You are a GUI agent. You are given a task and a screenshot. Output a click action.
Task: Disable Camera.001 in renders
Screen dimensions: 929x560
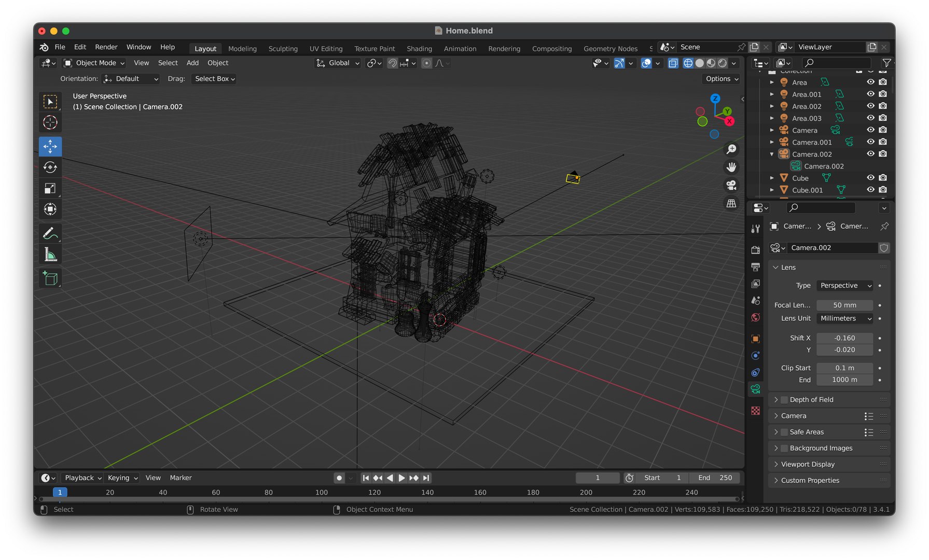[883, 142]
